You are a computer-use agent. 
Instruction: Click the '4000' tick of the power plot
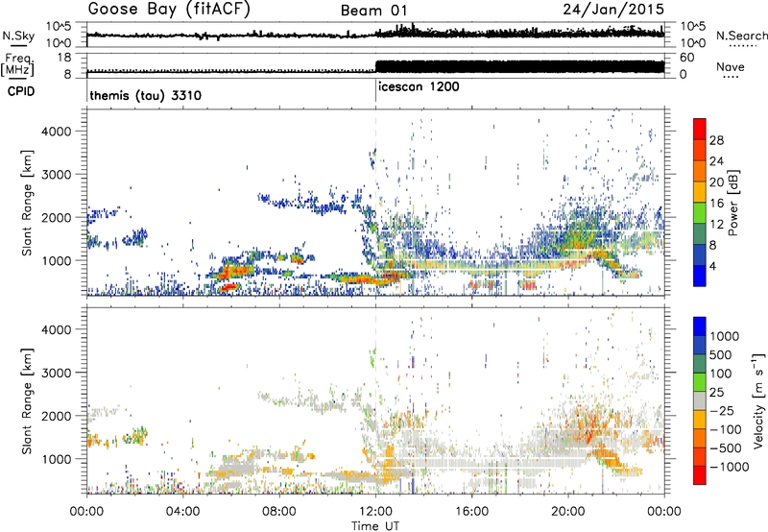[x=56, y=131]
